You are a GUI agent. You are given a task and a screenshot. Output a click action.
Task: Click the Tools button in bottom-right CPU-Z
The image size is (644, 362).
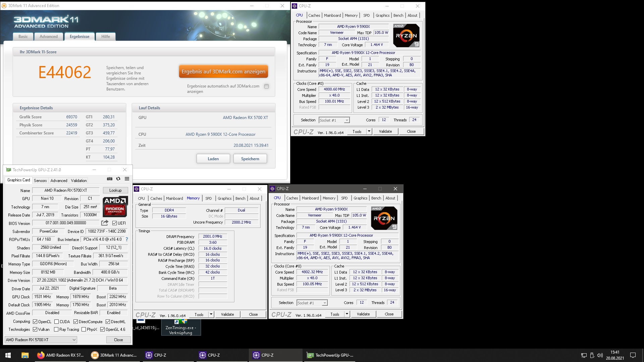click(x=335, y=314)
